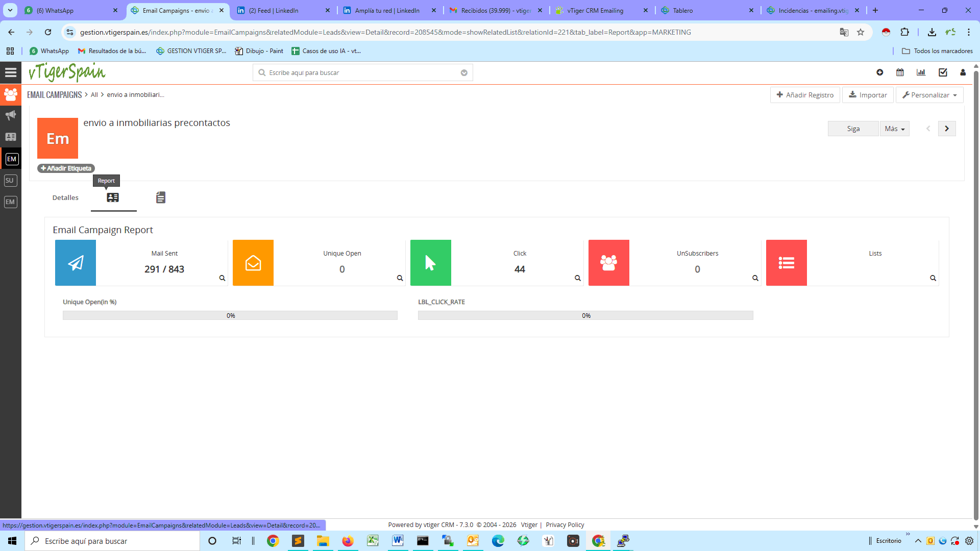Select the contacts group icon in the sidebar
The height and width of the screenshot is (551, 980).
(10, 94)
